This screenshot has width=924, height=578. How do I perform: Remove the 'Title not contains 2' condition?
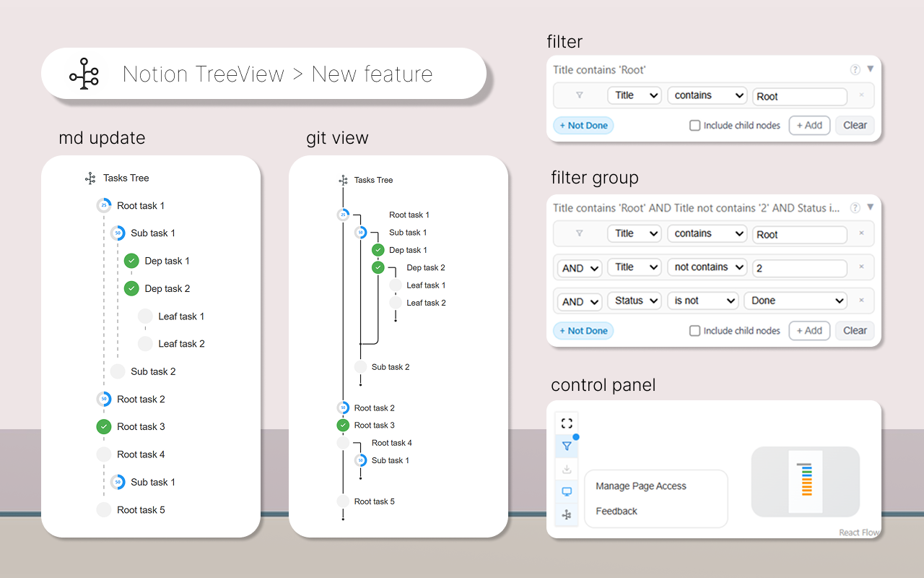pos(861,267)
